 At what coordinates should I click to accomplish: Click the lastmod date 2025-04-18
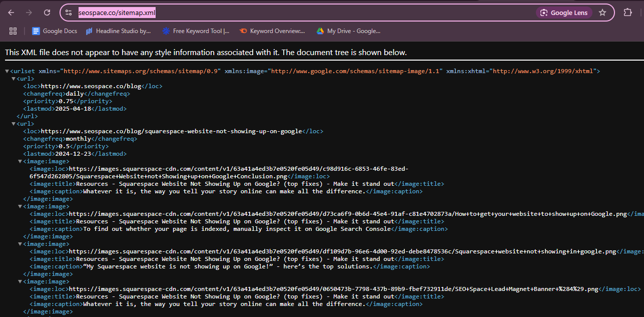[x=73, y=109]
